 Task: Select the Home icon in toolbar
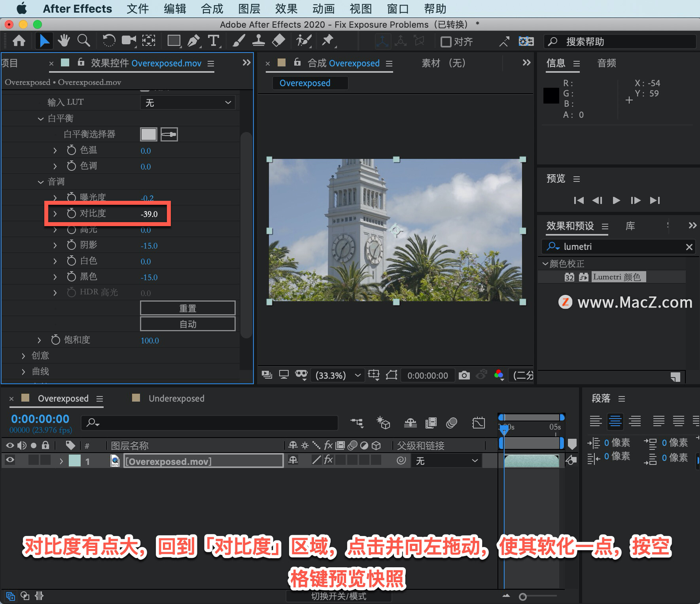19,41
